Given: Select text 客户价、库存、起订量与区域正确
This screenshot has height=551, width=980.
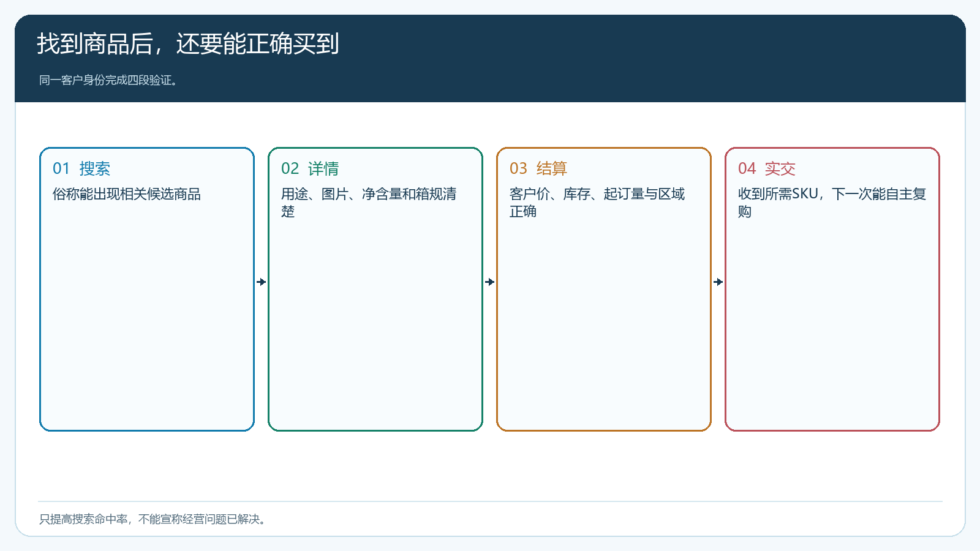Looking at the screenshot, I should [597, 203].
